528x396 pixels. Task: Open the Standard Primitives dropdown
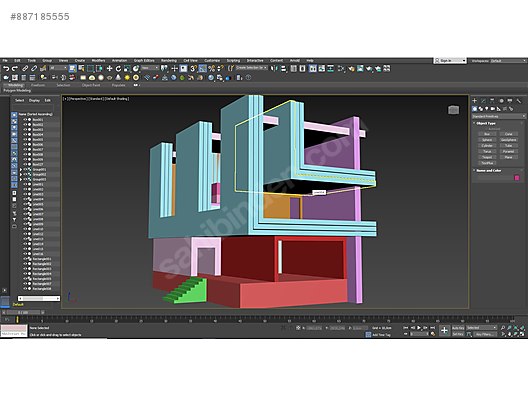click(498, 116)
